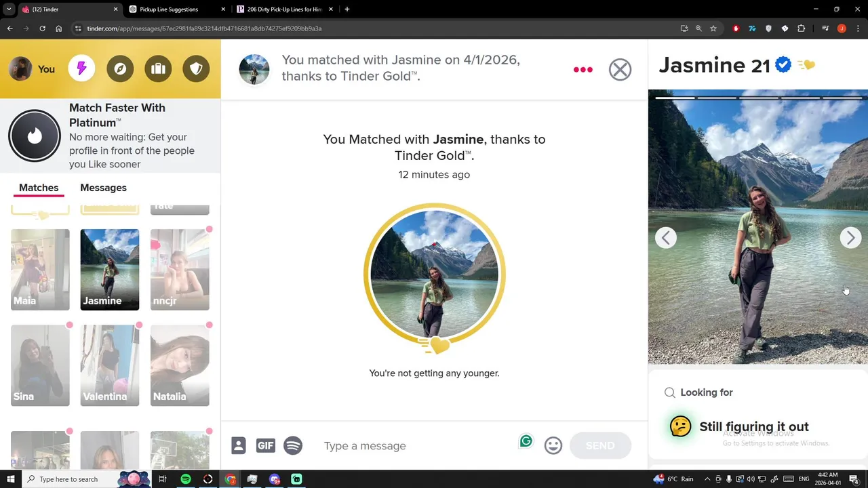868x488 pixels.
Task: Show previous photo of Jasmine
Action: [666, 237]
